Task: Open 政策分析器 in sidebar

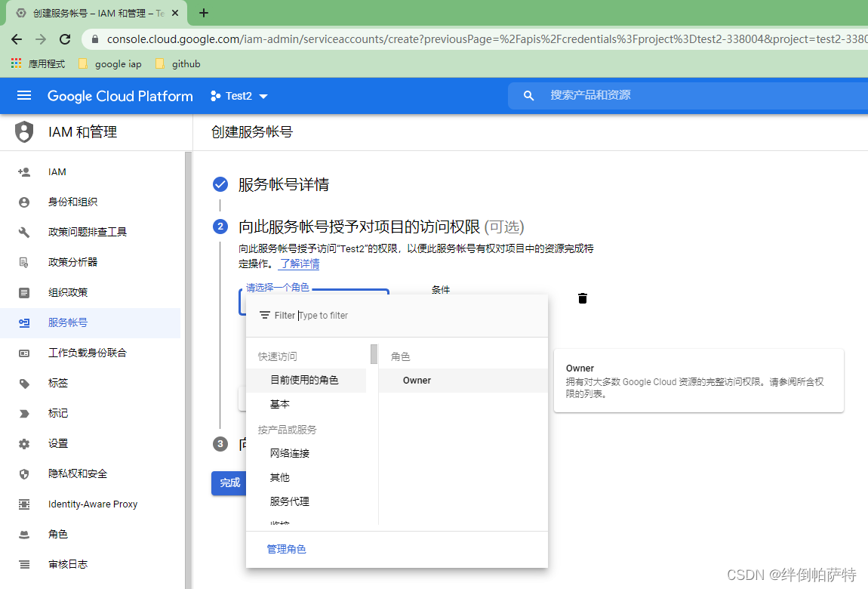Action: (x=91, y=262)
